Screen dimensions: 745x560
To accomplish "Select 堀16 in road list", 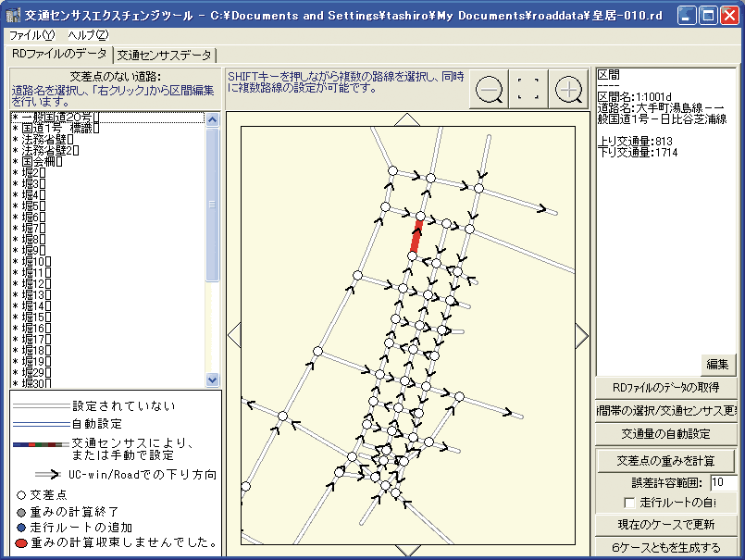I will tap(108, 328).
